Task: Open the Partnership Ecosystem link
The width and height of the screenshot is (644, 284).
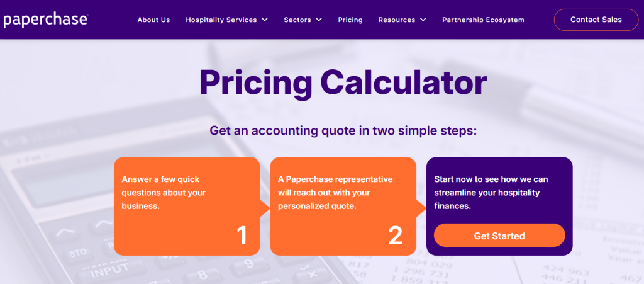Action: (x=483, y=20)
